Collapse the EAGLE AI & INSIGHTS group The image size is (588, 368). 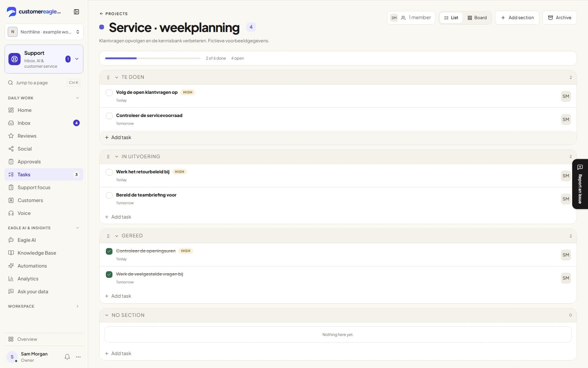78,228
